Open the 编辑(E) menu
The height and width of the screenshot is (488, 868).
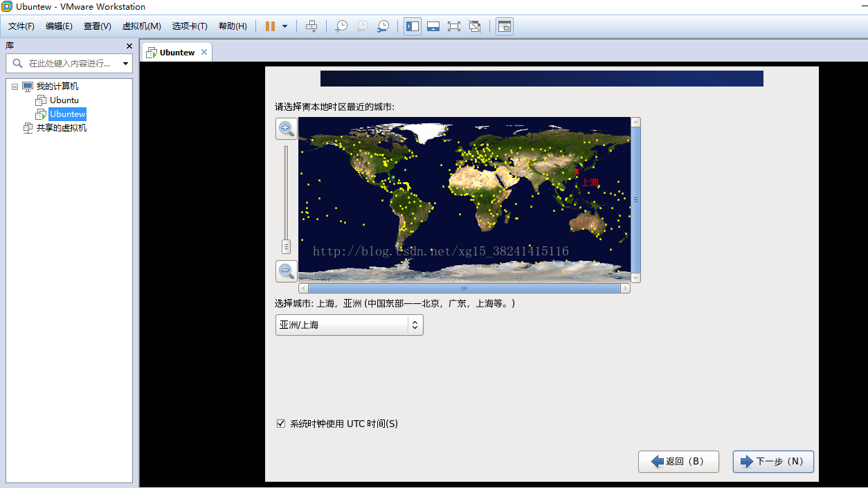(x=59, y=26)
